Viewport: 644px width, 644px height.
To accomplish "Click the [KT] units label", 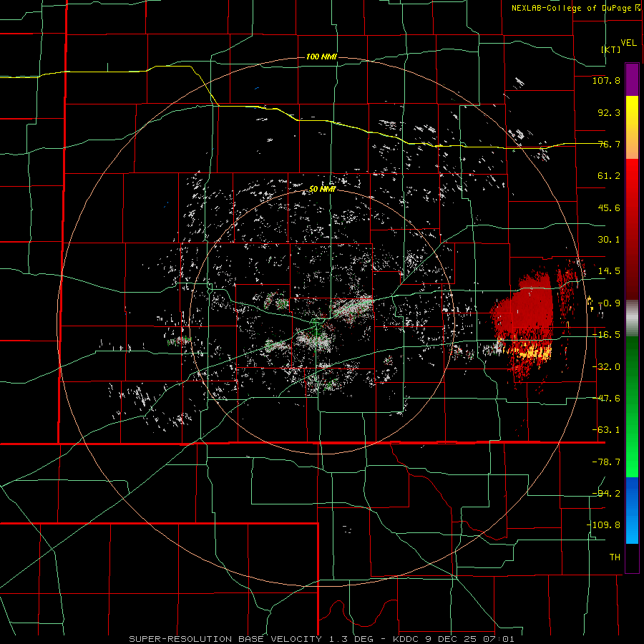I will (x=611, y=49).
